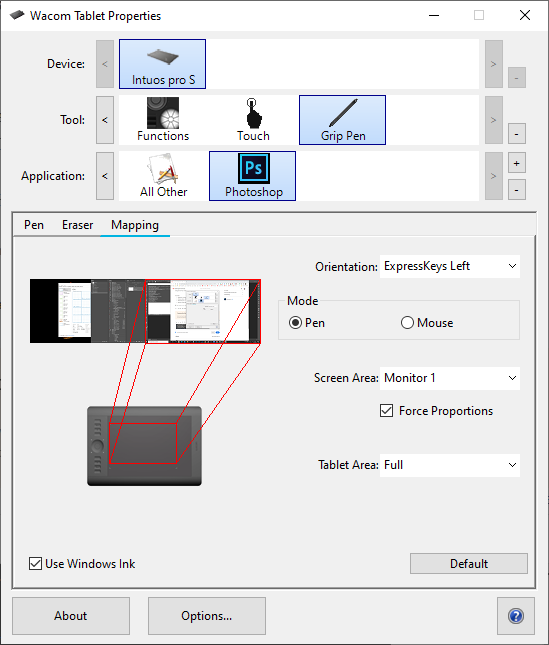Image resolution: width=549 pixels, height=645 pixels.
Task: Remove application with minus button
Action: pos(517,190)
